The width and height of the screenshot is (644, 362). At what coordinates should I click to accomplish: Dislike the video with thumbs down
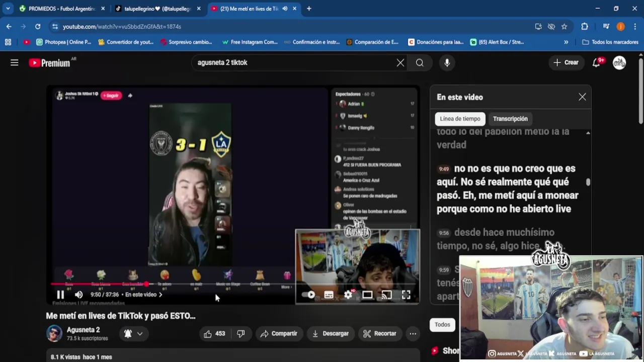click(241, 333)
